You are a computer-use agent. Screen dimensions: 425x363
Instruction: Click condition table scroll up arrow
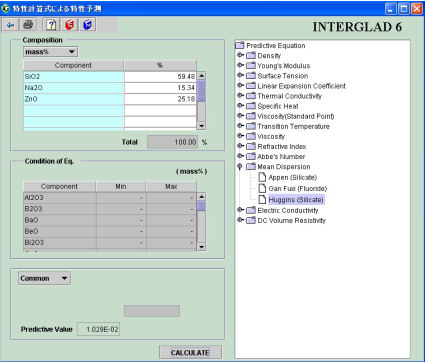pyautogui.click(x=201, y=196)
